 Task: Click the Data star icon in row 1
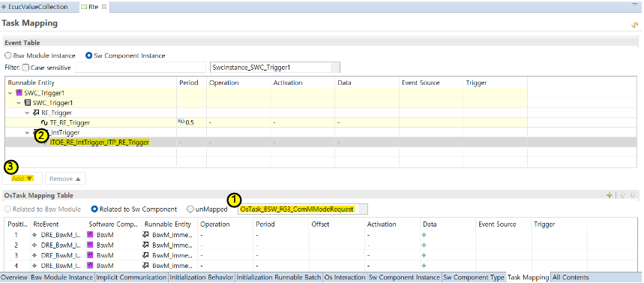click(x=424, y=235)
